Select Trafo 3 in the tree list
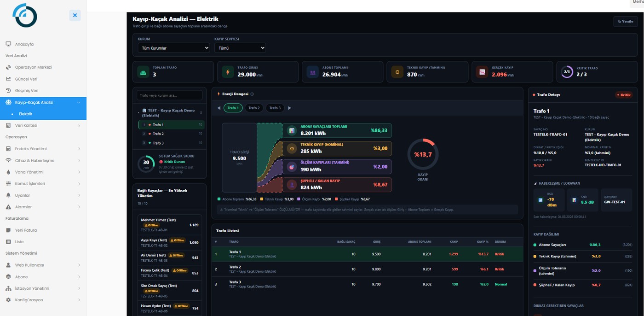 171,143
